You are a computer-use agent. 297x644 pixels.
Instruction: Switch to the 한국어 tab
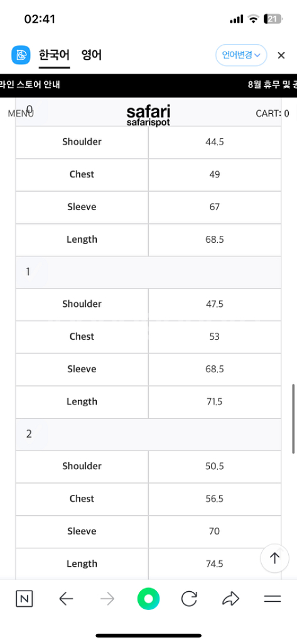[x=55, y=55]
